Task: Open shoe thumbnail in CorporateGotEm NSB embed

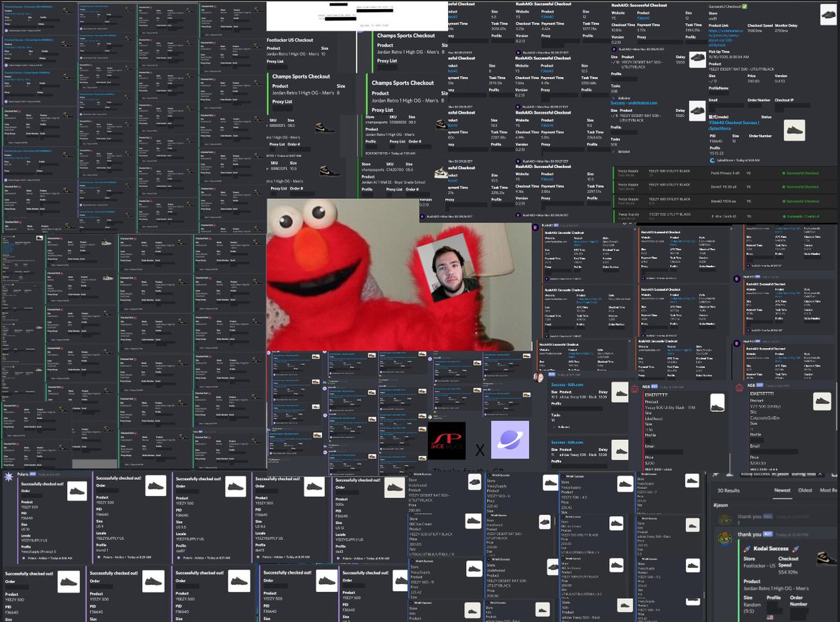Action: click(x=822, y=401)
